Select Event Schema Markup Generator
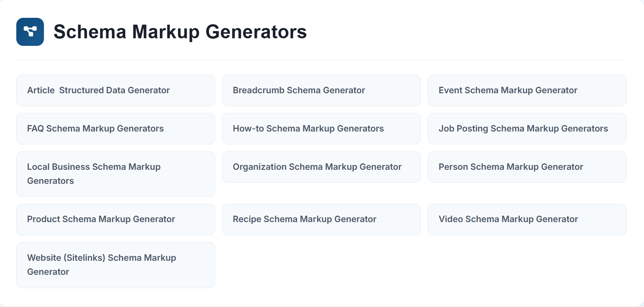Screen dimensions: 644x307 pos(527,90)
